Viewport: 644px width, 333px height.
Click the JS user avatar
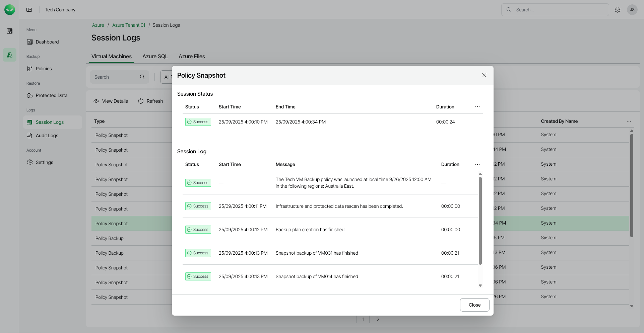click(x=632, y=10)
